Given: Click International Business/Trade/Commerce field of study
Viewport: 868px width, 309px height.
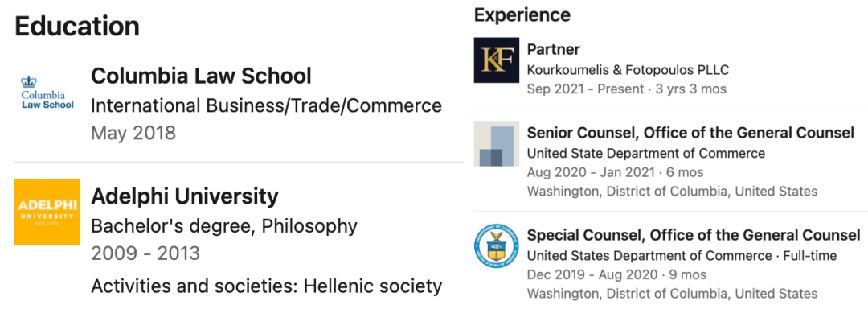Looking at the screenshot, I should [x=266, y=105].
